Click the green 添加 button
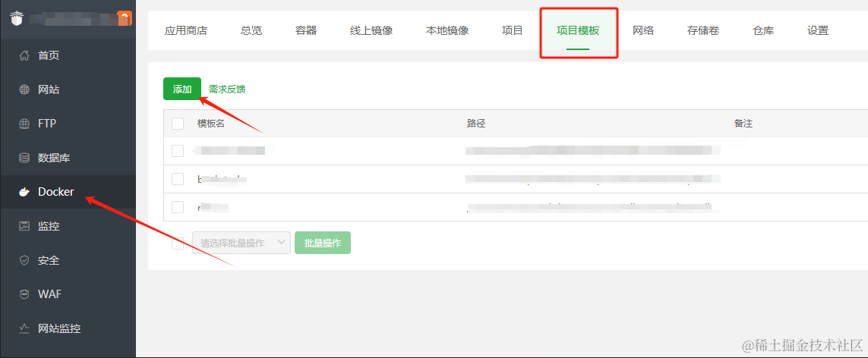Screen dimensions: 868x358 (182, 89)
